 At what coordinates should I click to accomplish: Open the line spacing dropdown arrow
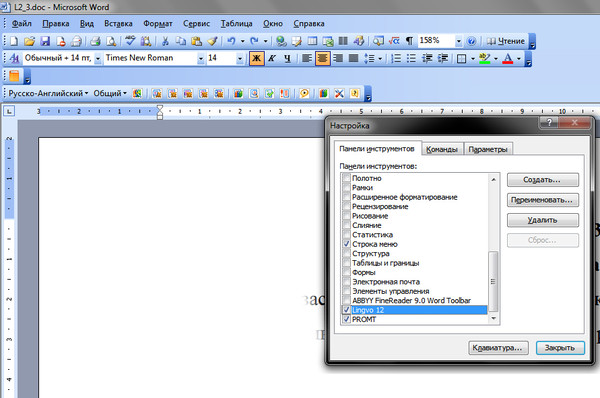tap(380, 59)
